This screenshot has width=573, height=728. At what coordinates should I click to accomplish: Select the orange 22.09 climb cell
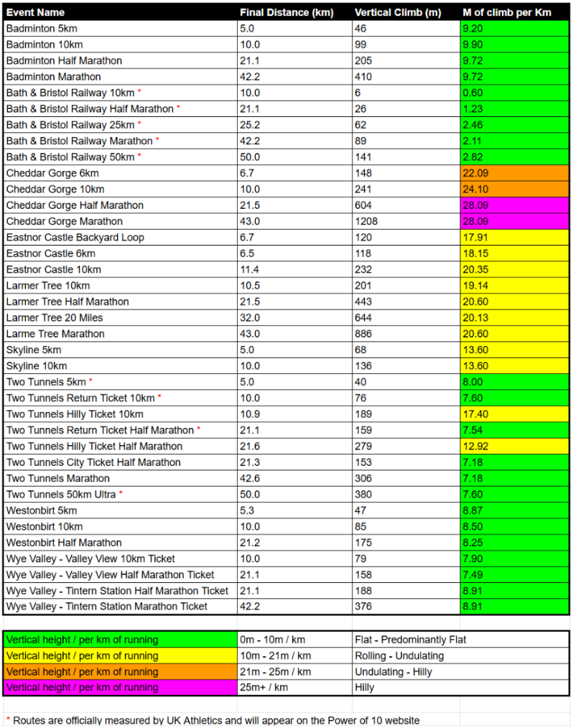point(514,173)
